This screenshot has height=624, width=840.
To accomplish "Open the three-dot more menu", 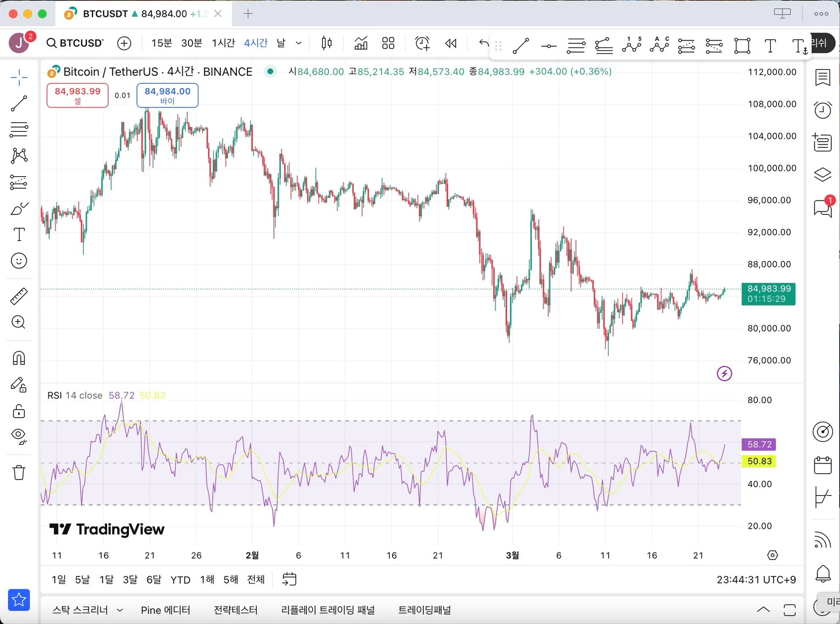I will coord(822,14).
